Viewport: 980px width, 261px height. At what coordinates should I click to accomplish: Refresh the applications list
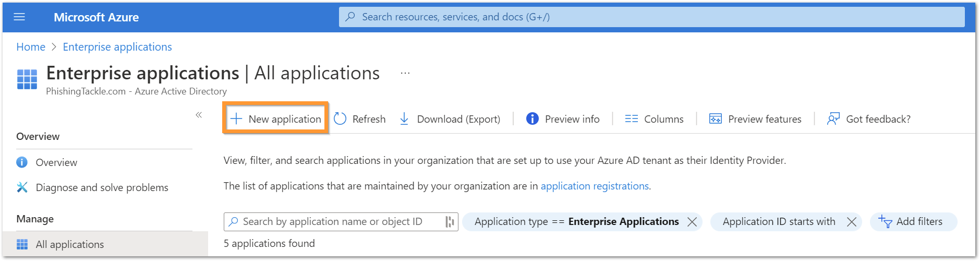[x=360, y=119]
